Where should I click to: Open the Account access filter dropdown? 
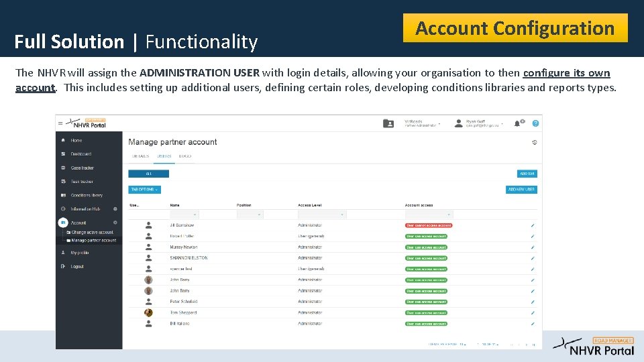(429, 215)
